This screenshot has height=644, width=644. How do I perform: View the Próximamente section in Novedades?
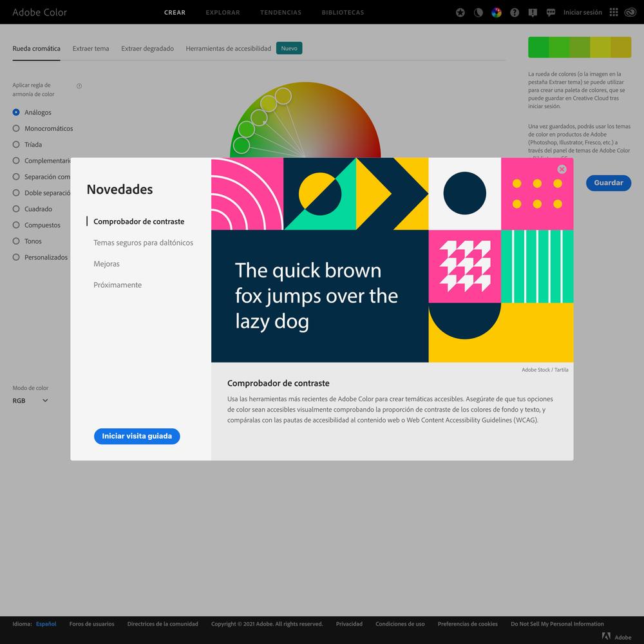117,285
